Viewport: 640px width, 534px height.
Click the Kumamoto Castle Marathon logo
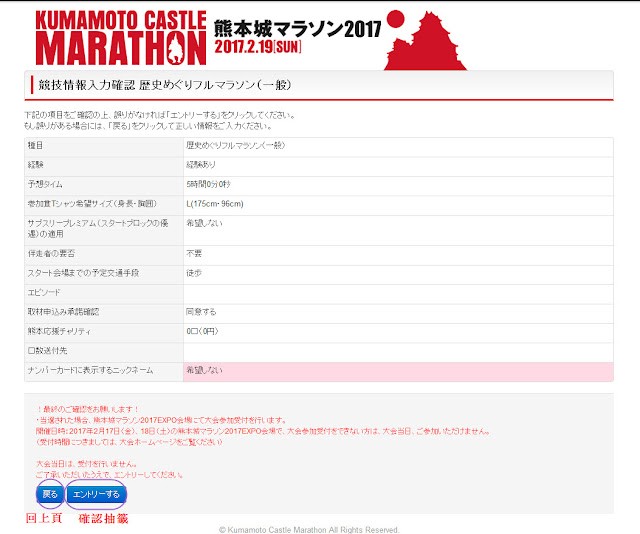pyautogui.click(x=121, y=38)
